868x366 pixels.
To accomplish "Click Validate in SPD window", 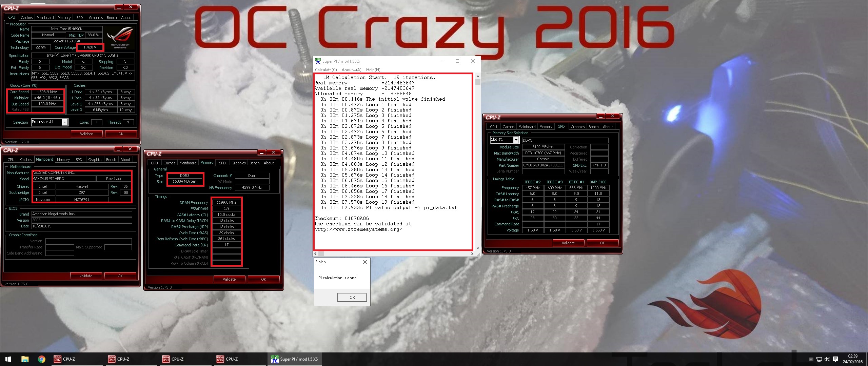I will pos(568,243).
